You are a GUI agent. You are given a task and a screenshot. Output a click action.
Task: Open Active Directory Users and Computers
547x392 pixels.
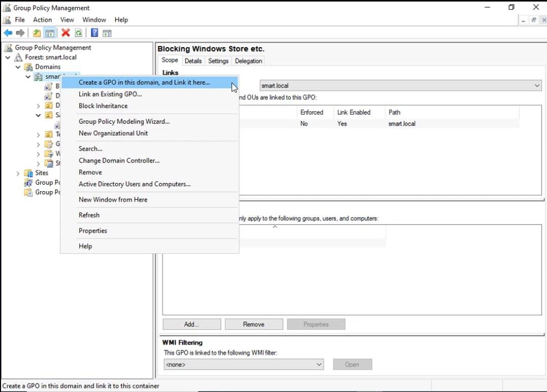(150, 184)
